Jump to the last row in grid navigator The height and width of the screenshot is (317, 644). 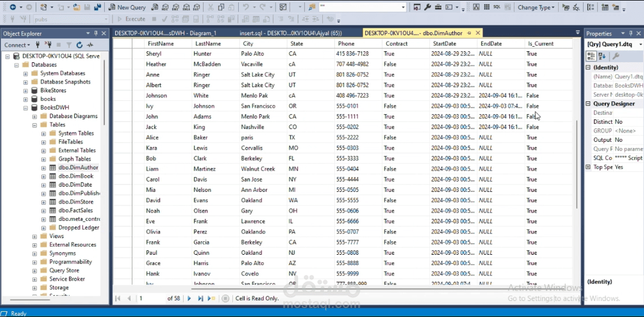coord(200,299)
